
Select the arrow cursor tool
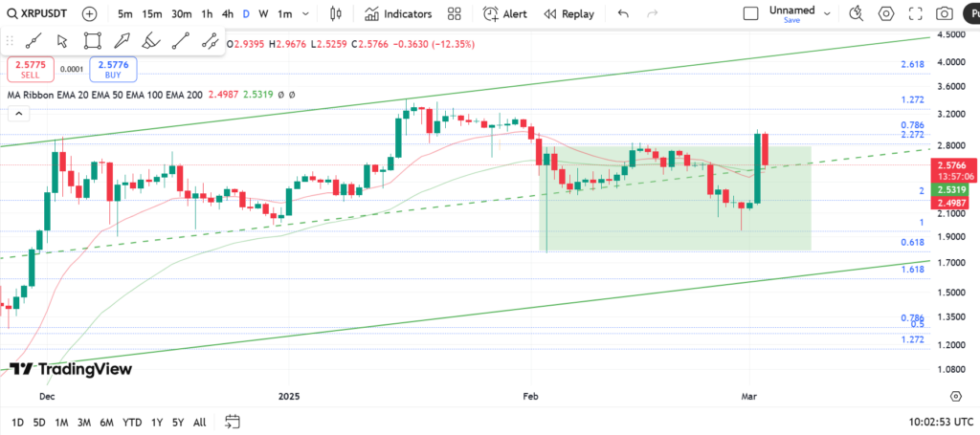[62, 40]
